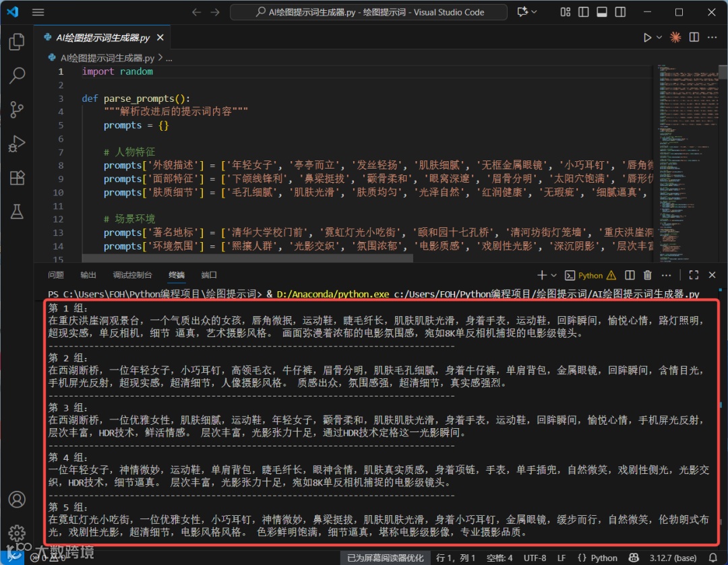Click breadcrumb file AI绘图提示词生成器.py
This screenshot has height=565, width=728.
click(x=107, y=58)
